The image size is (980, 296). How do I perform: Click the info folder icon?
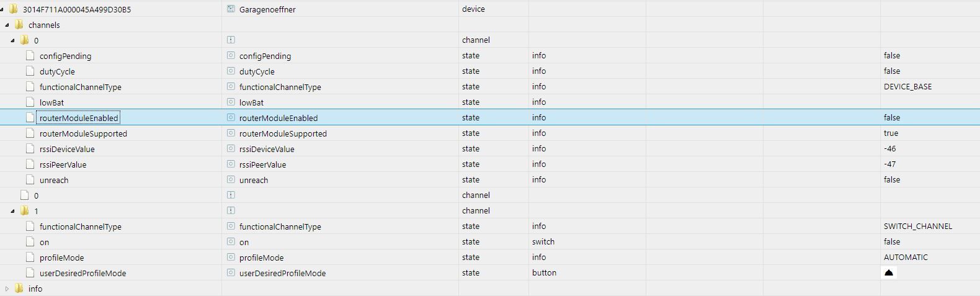point(19,289)
